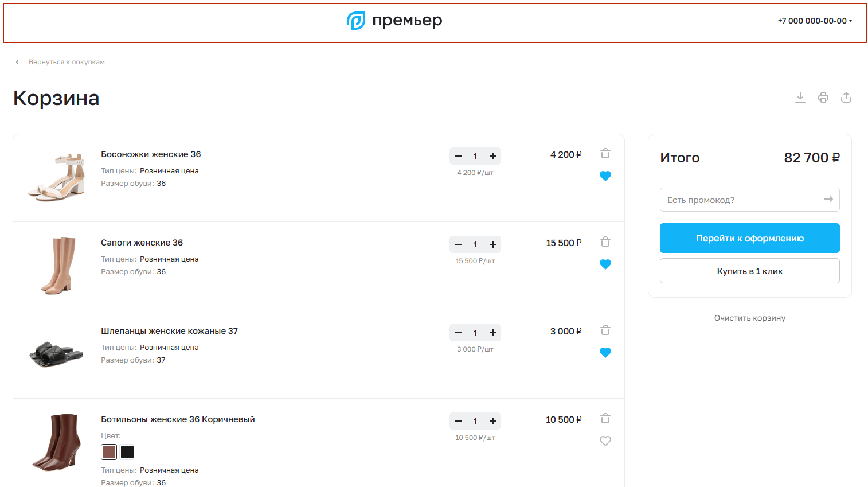Decrease quantity of Босоножки женские 36
Viewport: 868px width, 487px height.
pyautogui.click(x=459, y=156)
